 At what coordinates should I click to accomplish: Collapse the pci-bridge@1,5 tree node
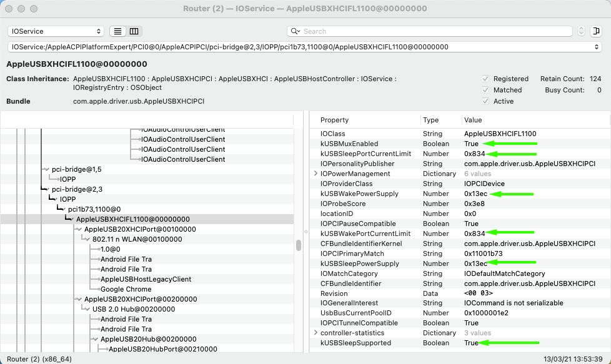click(x=47, y=169)
